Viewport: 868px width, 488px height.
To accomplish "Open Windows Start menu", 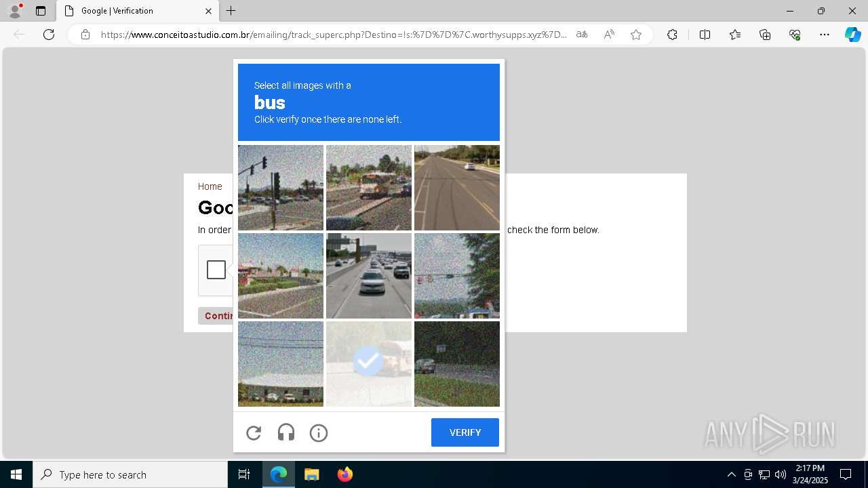I will pyautogui.click(x=16, y=474).
